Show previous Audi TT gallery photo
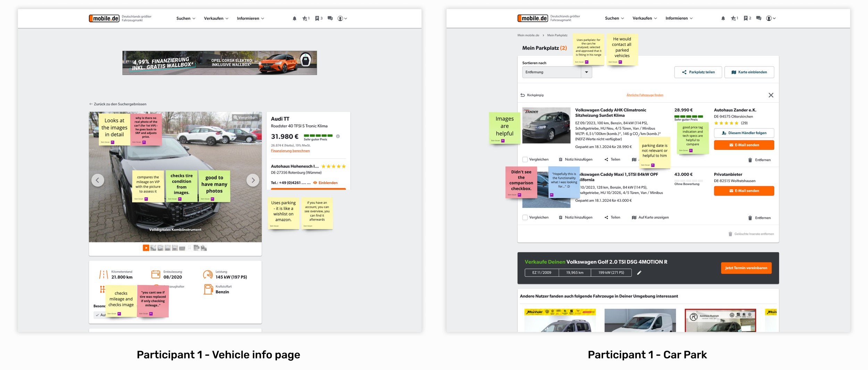The width and height of the screenshot is (868, 370). click(x=98, y=180)
